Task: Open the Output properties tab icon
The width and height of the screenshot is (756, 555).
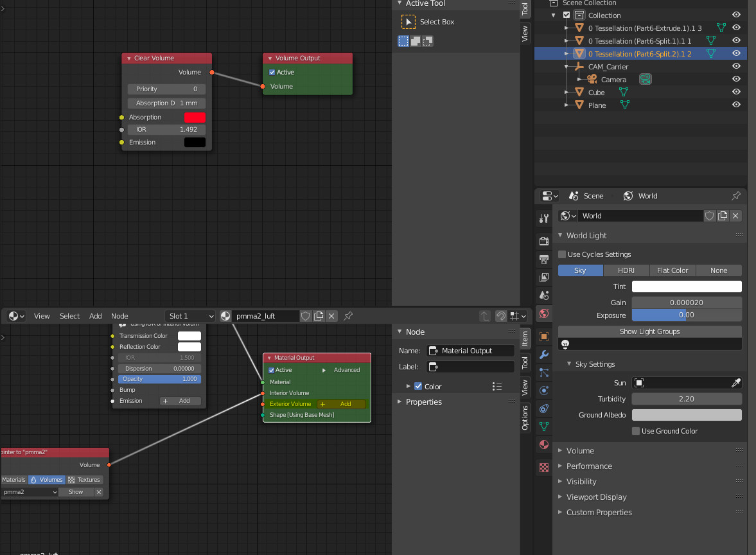Action: 544,260
